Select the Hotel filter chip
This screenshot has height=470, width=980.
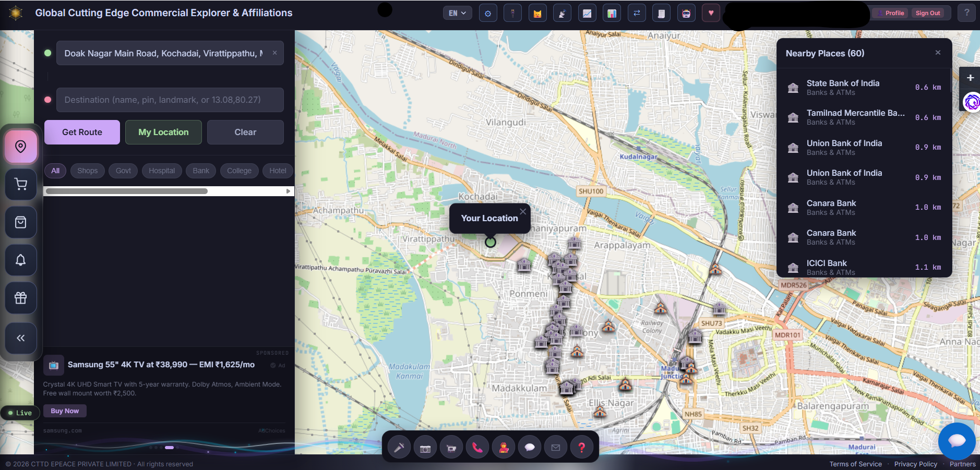point(278,171)
